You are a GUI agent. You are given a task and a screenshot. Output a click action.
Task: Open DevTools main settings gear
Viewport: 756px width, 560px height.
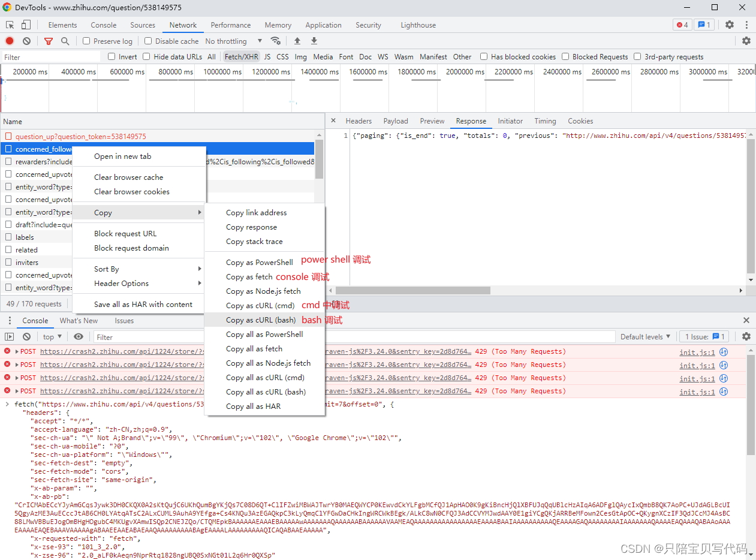(730, 25)
